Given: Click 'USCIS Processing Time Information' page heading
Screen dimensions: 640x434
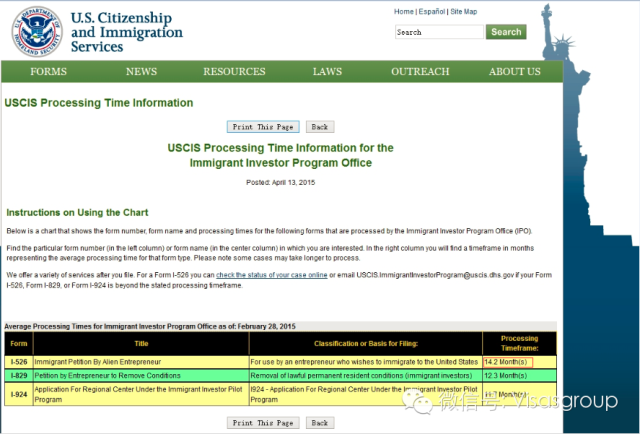Looking at the screenshot, I should coord(99,103).
